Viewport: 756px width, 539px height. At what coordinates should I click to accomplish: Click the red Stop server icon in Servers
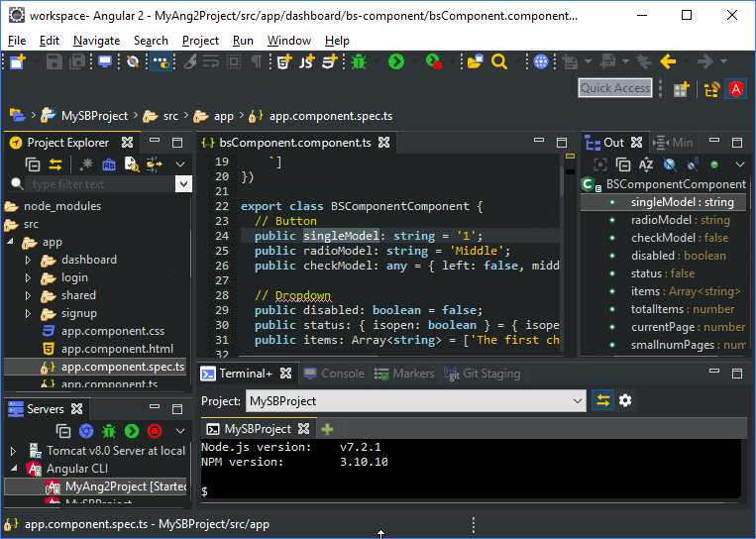coord(155,431)
